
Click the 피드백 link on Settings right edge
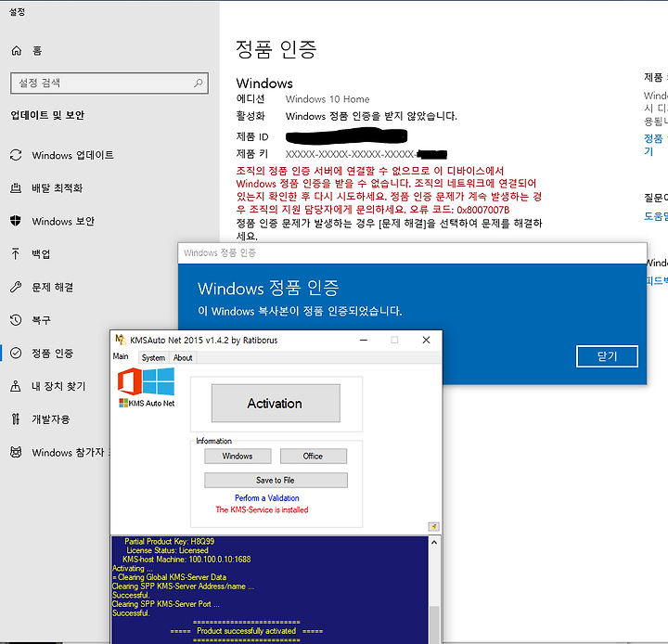point(657,280)
